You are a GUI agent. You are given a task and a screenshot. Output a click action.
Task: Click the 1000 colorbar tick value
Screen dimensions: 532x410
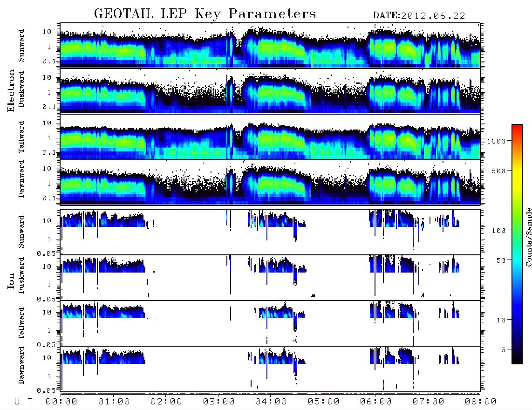tap(497, 141)
